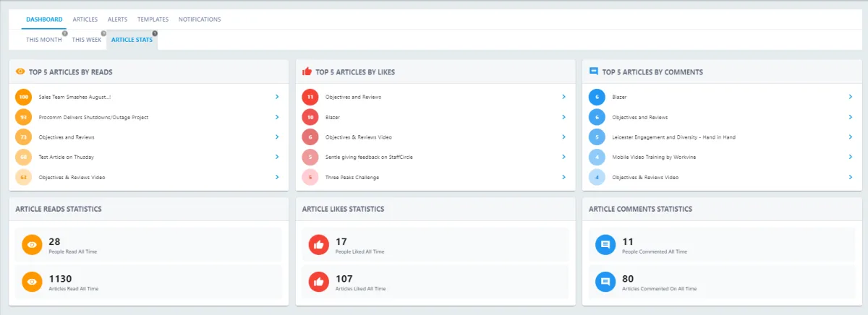Image resolution: width=868 pixels, height=315 pixels.
Task: Click the 10 likes count badge
Action: tap(310, 117)
